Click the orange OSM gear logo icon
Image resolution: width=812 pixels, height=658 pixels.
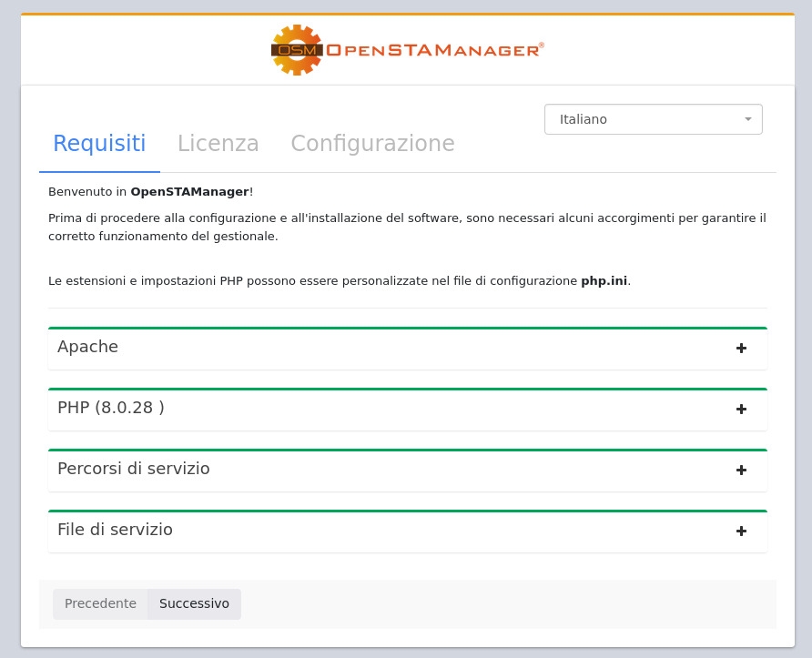pyautogui.click(x=296, y=50)
